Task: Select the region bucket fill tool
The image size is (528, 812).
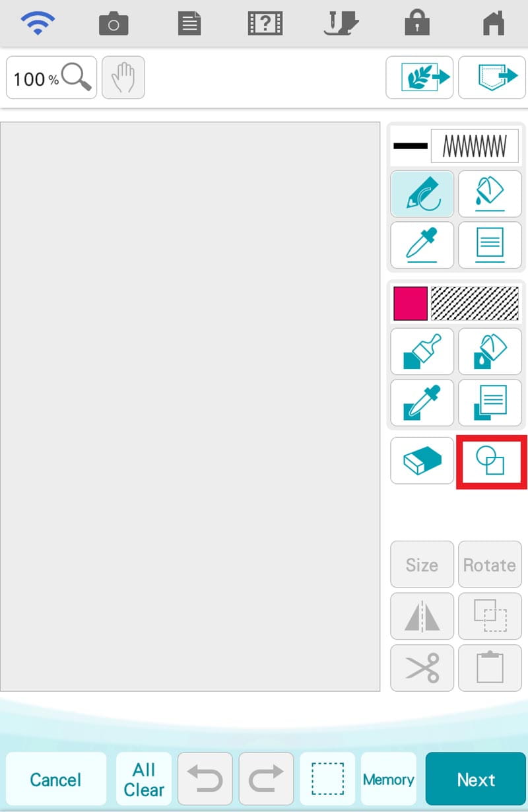Action: coord(490,351)
